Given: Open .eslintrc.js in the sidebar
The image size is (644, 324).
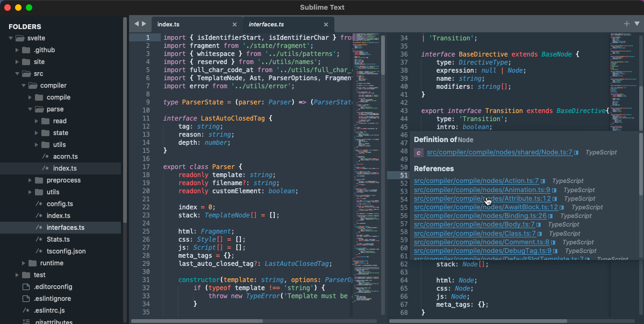Looking at the screenshot, I should [x=49, y=311].
